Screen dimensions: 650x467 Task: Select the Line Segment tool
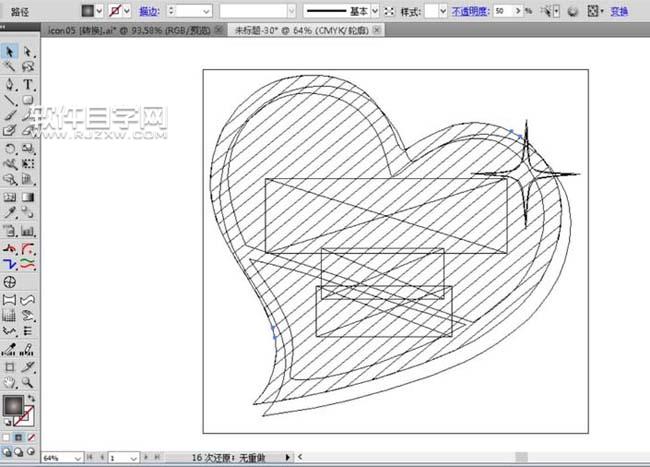click(x=9, y=100)
